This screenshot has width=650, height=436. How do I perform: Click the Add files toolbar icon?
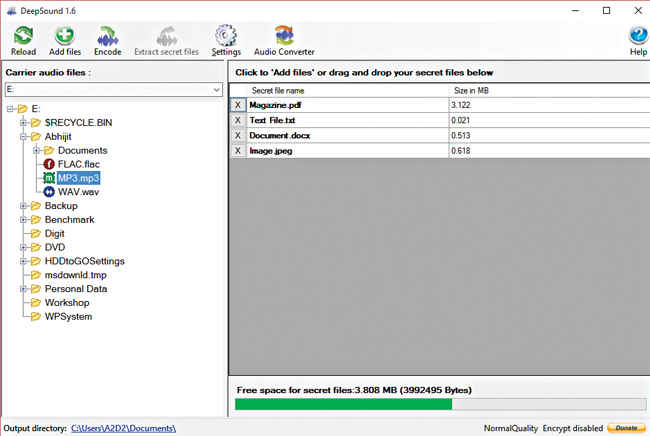[x=65, y=36]
